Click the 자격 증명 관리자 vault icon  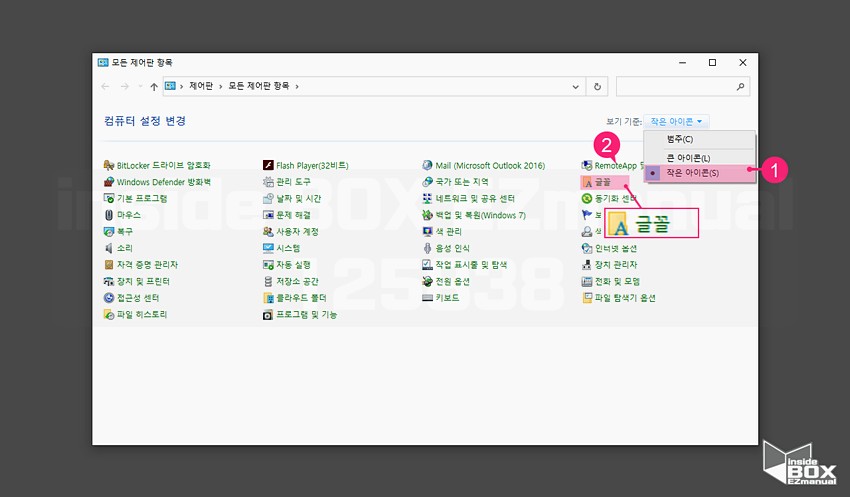(109, 264)
